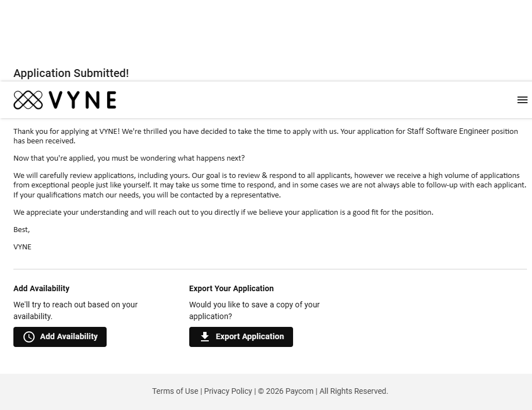Open the hamburger menu in the header
This screenshot has width=532, height=410.
522,100
